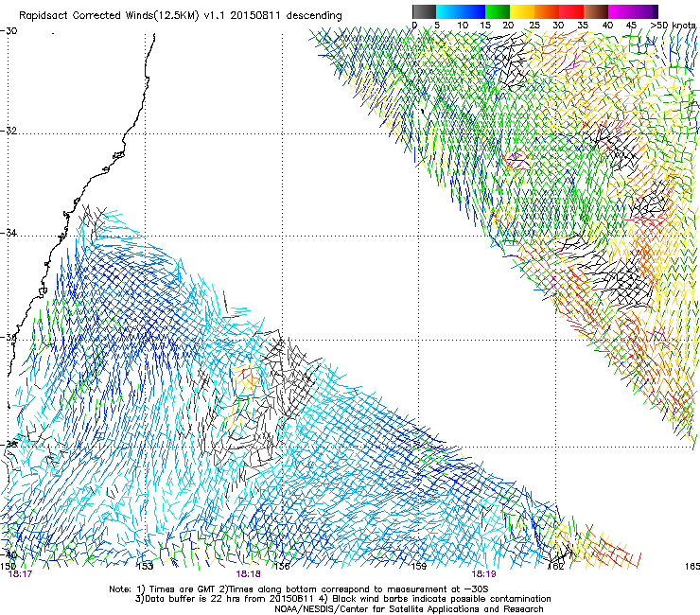Click the purple 18:19 time label

pyautogui.click(x=484, y=574)
